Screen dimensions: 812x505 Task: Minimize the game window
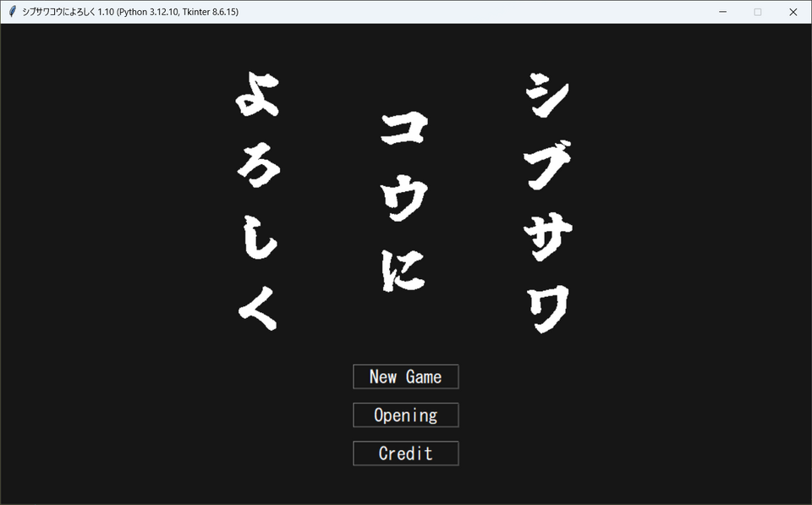click(723, 12)
